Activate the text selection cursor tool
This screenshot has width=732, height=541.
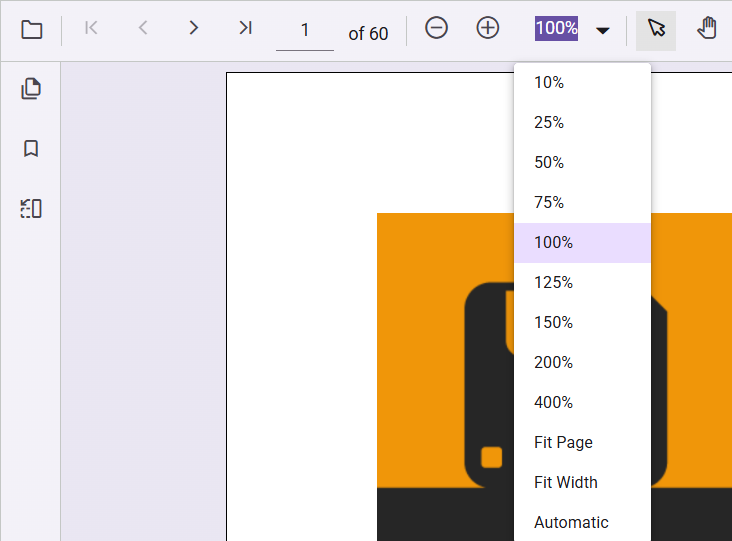coord(656,30)
